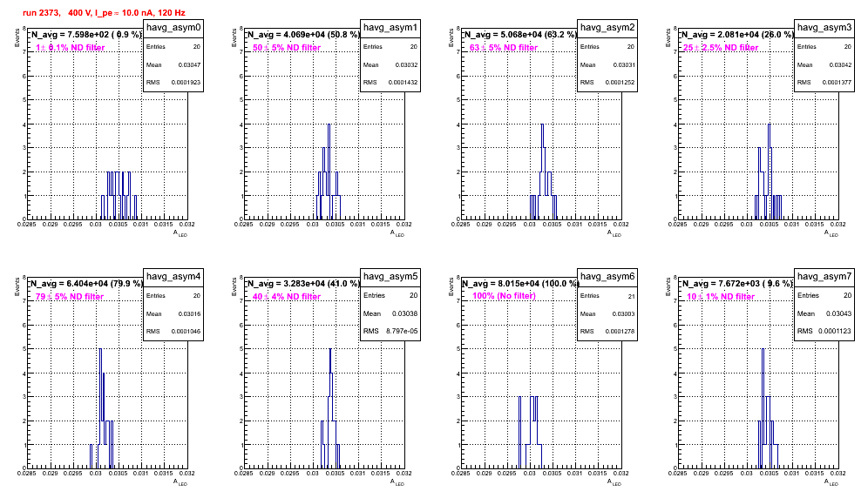Click the N_avg = 8.015e+04 label
This screenshot has width=868, height=498.
[519, 284]
